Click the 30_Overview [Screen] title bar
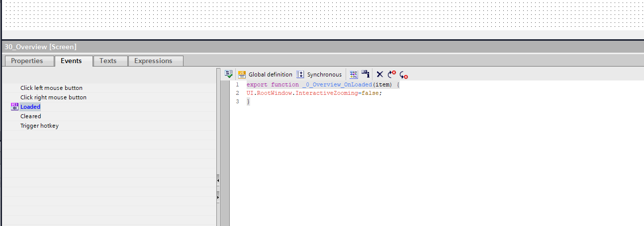 (322, 47)
